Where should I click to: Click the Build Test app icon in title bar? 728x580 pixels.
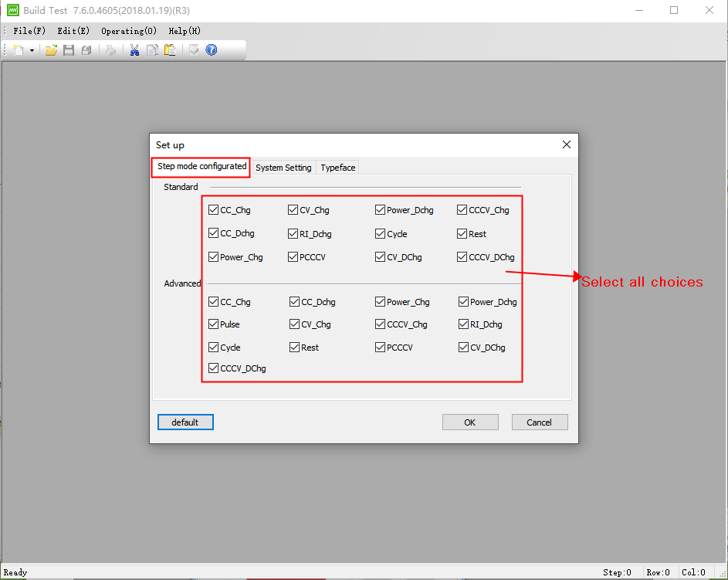(x=13, y=10)
